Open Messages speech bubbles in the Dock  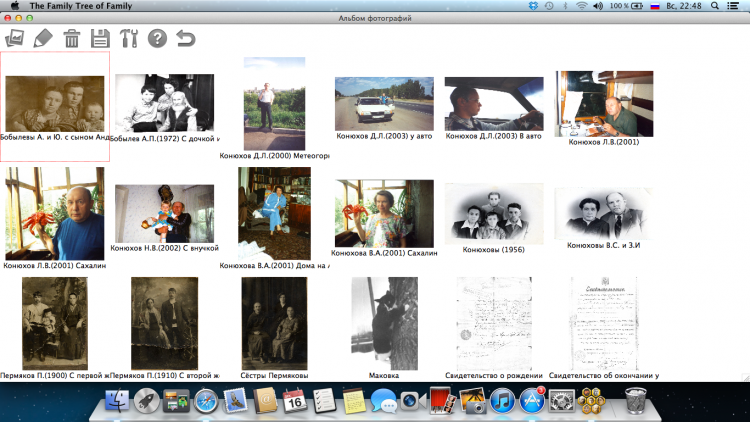click(383, 401)
